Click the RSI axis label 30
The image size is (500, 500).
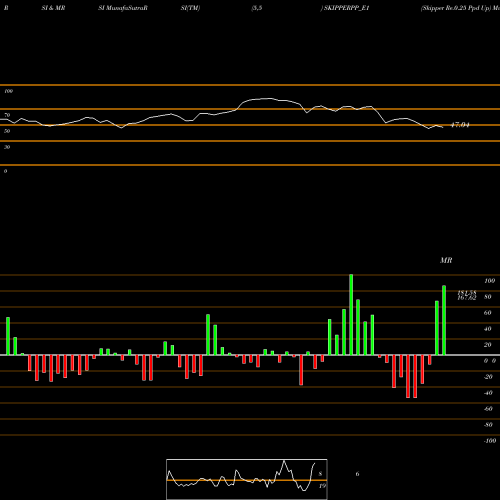(7, 147)
